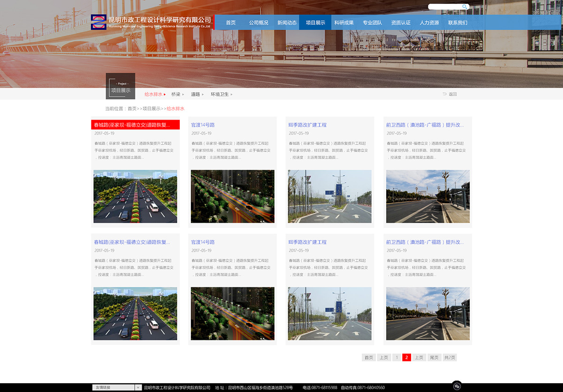Go to 新闻动态 in the navigation bar
The image size is (563, 392).
[x=287, y=23]
